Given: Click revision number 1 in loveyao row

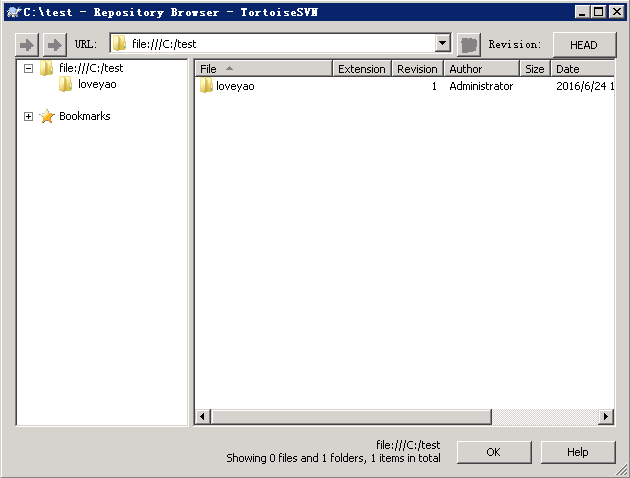Looking at the screenshot, I should click(434, 86).
